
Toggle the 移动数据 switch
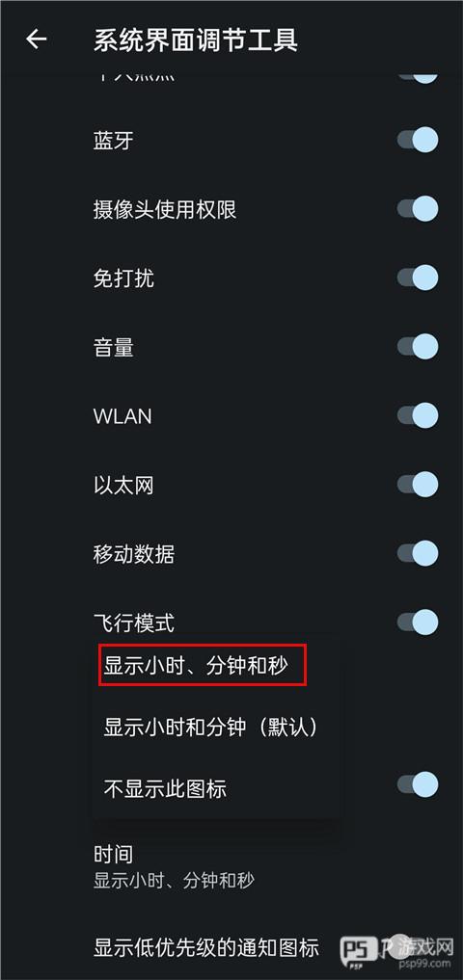tap(418, 553)
